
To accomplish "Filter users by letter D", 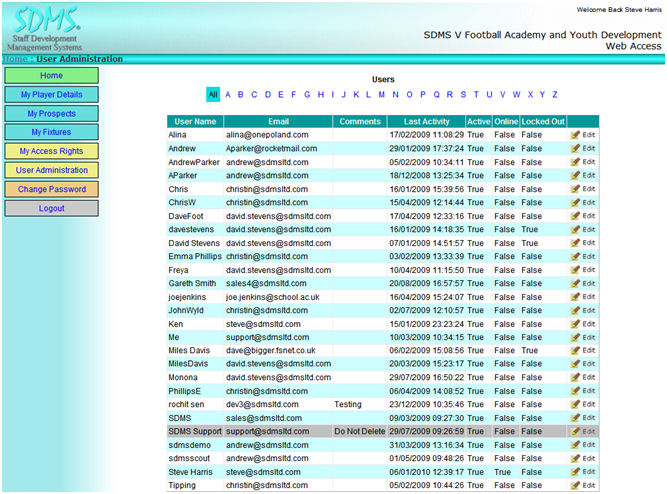I will point(268,94).
